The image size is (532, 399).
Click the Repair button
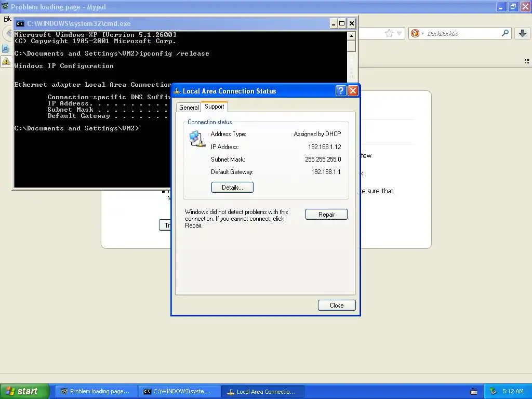[326, 215]
